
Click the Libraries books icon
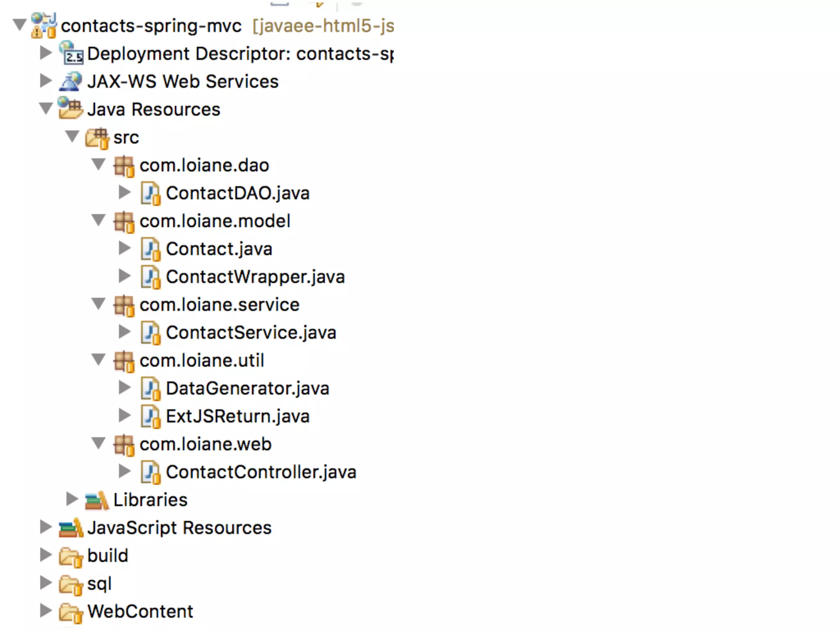97,500
